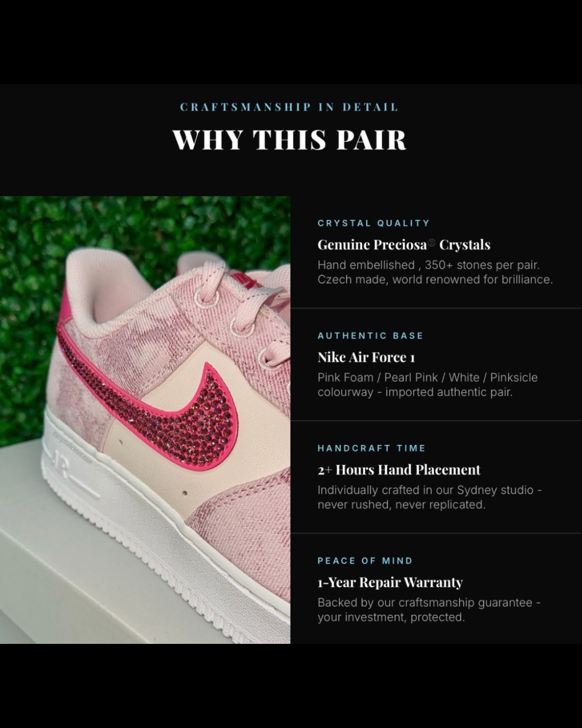
Task: Select the PEACE OF MIND section label
Action: [365, 561]
